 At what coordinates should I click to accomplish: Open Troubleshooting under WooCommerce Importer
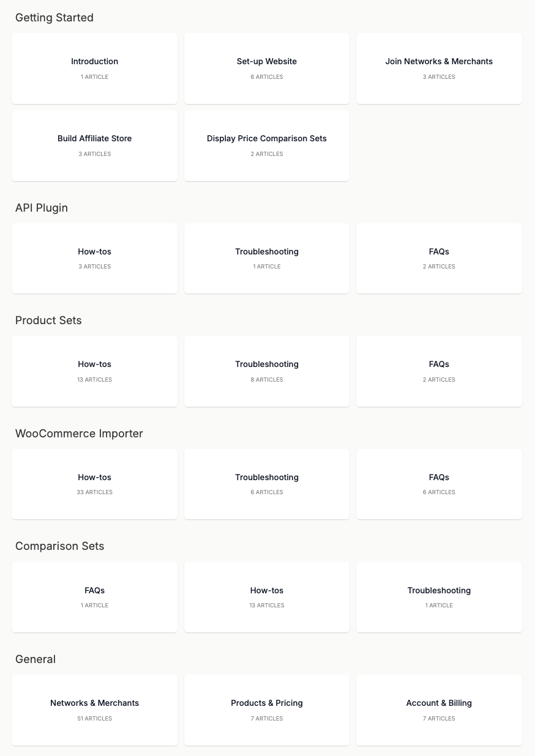pos(267,484)
